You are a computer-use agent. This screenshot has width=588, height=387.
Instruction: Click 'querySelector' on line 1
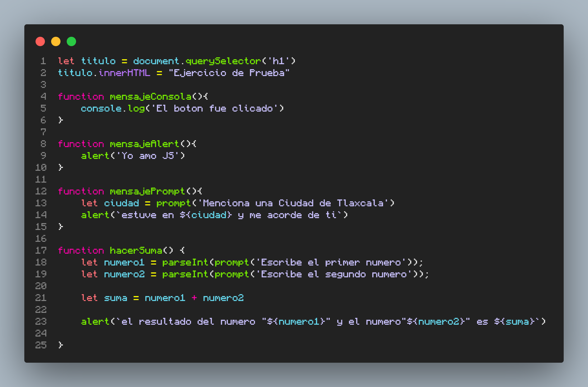tap(223, 61)
